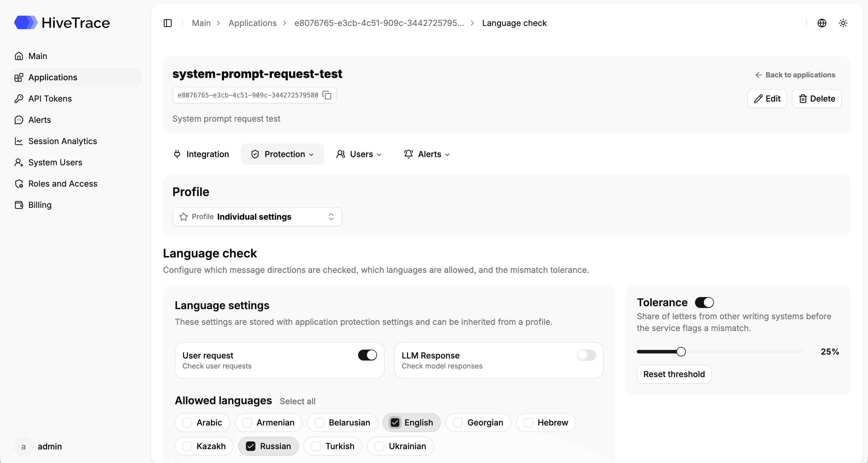Viewport: 868px width, 463px height.
Task: Click the Edit button
Action: coord(767,98)
